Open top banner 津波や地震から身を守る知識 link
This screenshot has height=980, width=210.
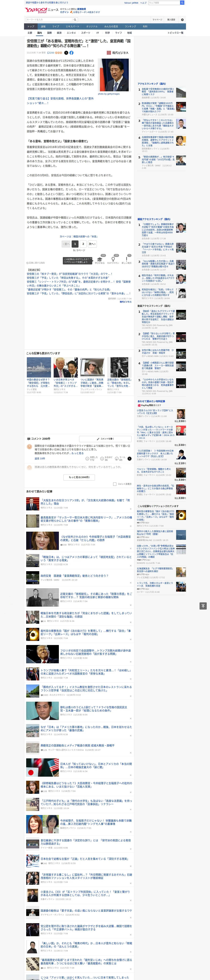pos(47,2)
